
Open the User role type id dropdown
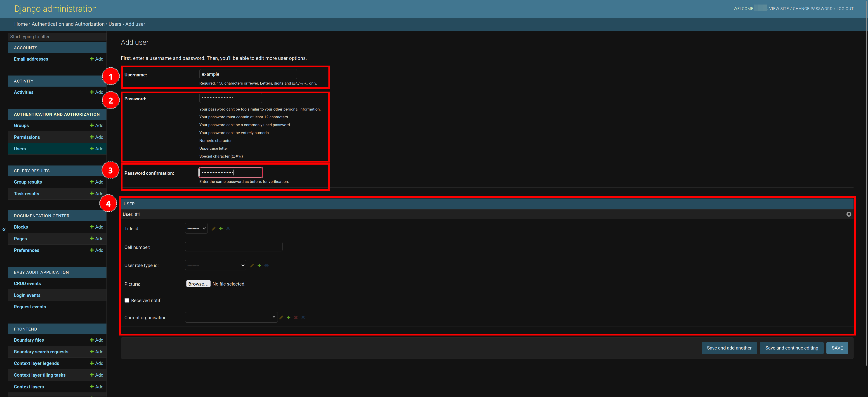215,265
